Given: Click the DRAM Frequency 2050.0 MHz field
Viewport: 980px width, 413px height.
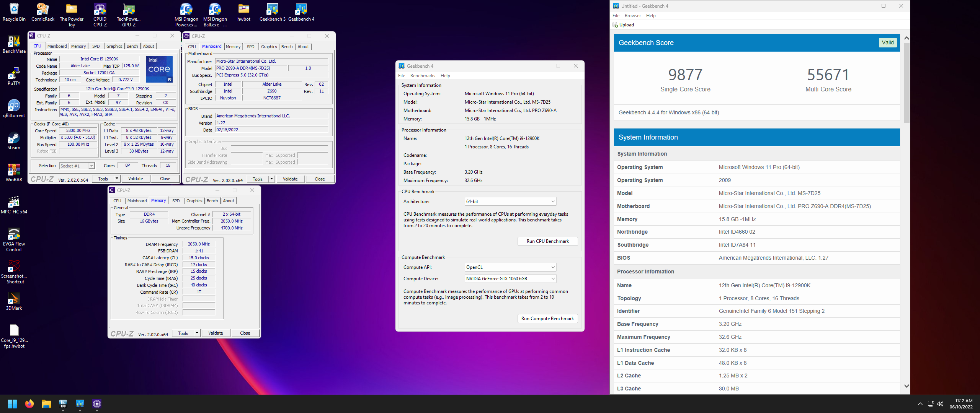Looking at the screenshot, I should tap(199, 244).
